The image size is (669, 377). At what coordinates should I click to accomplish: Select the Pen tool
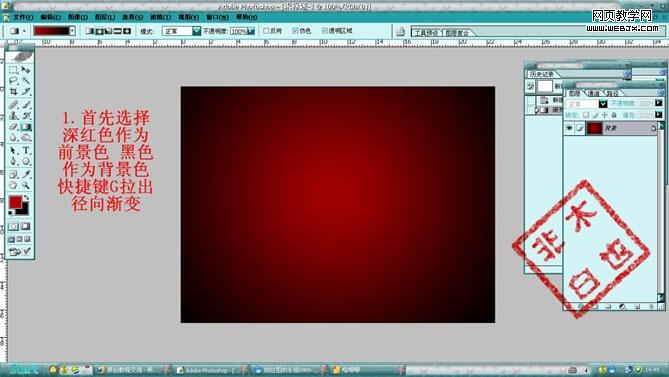click(x=13, y=162)
